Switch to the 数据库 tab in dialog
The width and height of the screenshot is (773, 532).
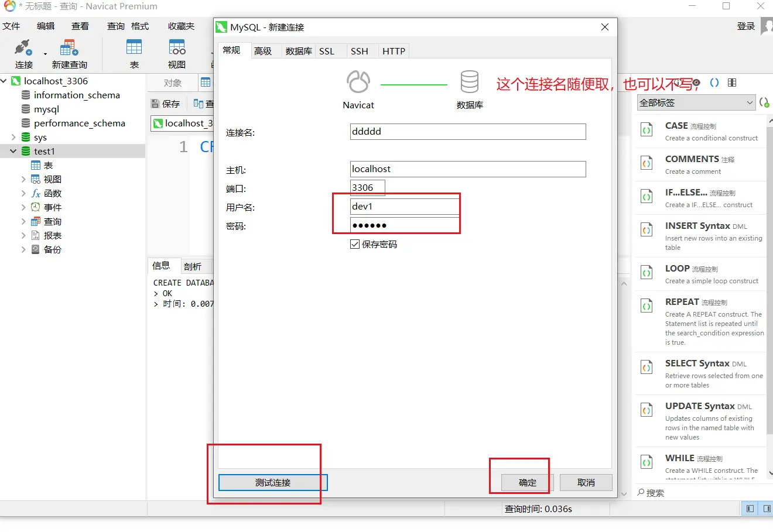pyautogui.click(x=299, y=51)
